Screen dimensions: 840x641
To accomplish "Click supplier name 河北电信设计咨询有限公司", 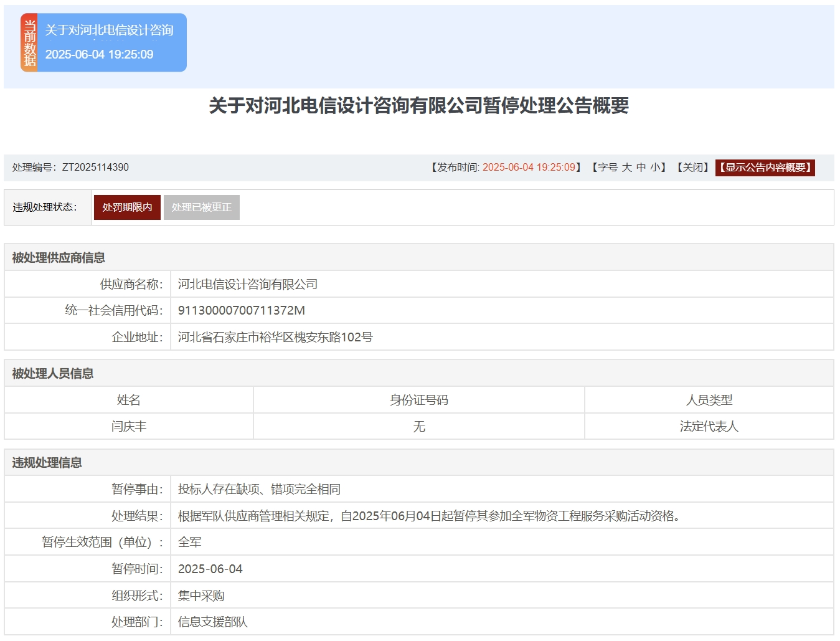I will click(248, 284).
